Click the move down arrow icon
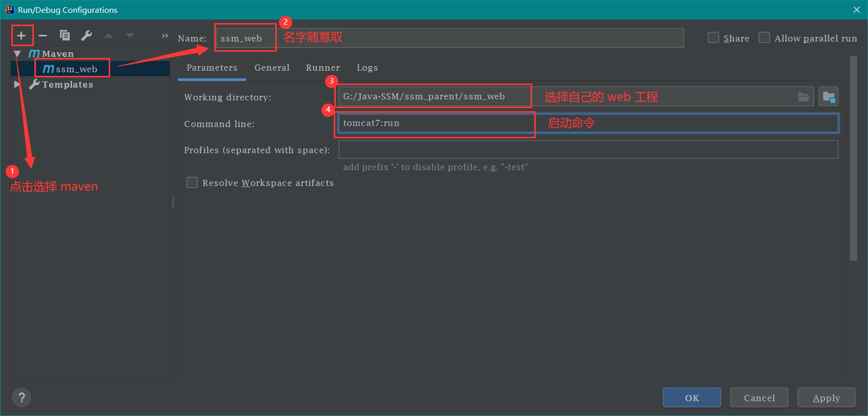Image resolution: width=868 pixels, height=416 pixels. (x=130, y=35)
